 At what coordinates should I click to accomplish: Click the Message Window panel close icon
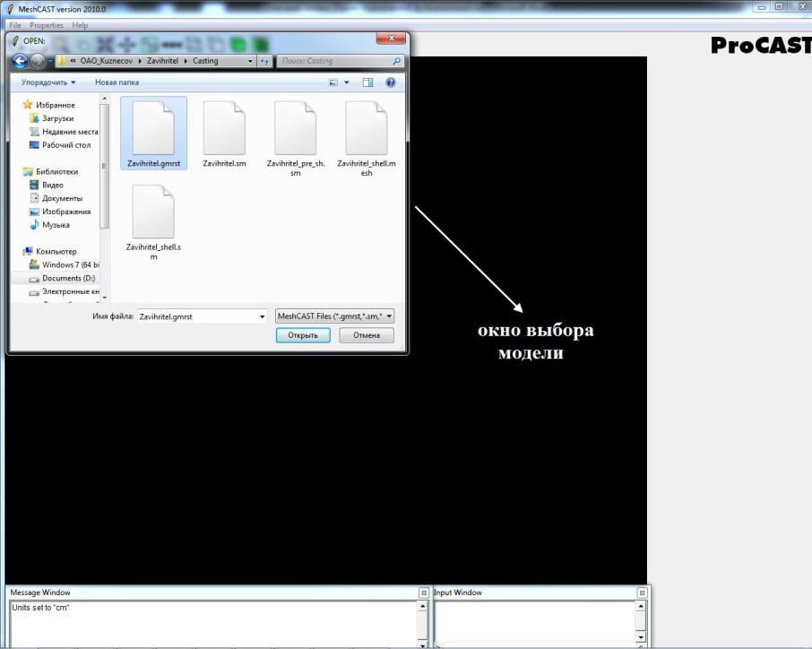(424, 593)
